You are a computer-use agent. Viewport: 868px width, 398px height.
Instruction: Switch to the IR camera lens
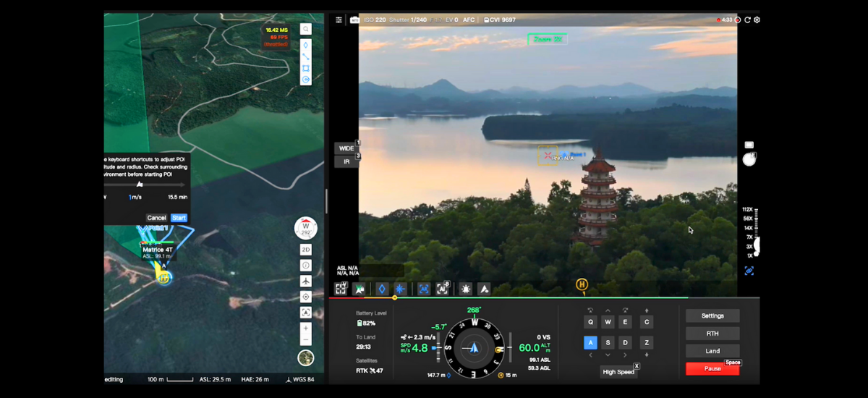346,161
